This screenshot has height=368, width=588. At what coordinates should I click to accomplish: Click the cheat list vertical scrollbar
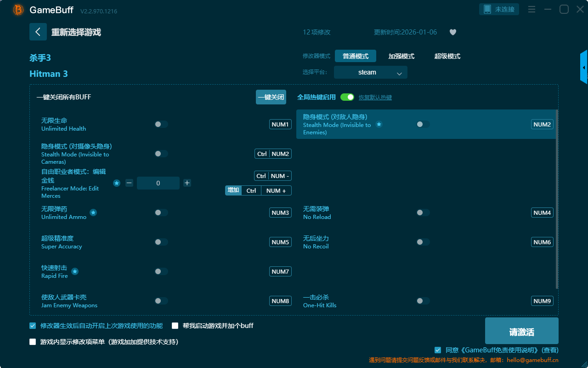[x=557, y=198]
